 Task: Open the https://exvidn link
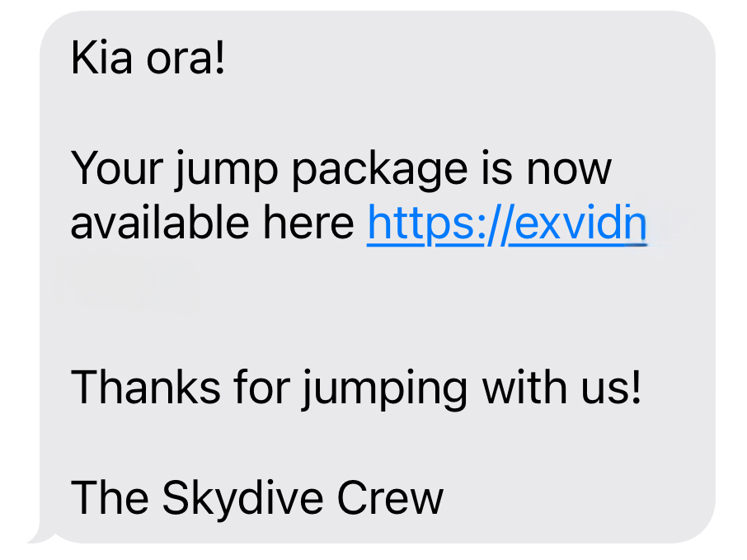[507, 224]
